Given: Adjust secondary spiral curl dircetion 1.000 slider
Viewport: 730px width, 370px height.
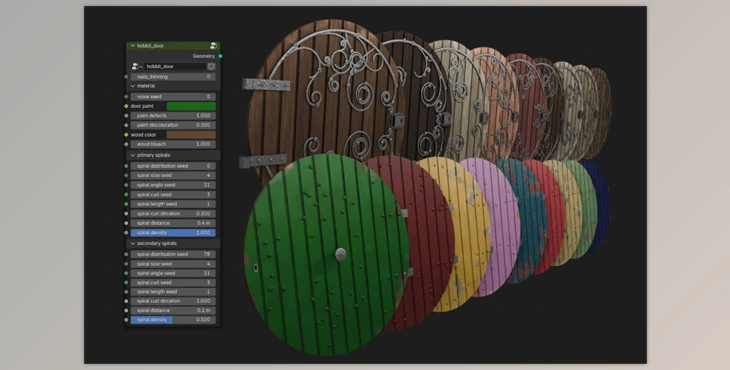Looking at the screenshot, I should pyautogui.click(x=173, y=301).
